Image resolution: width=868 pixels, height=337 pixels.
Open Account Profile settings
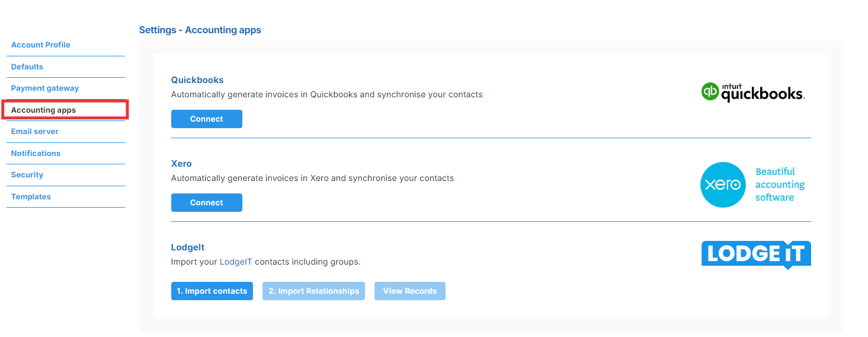40,45
